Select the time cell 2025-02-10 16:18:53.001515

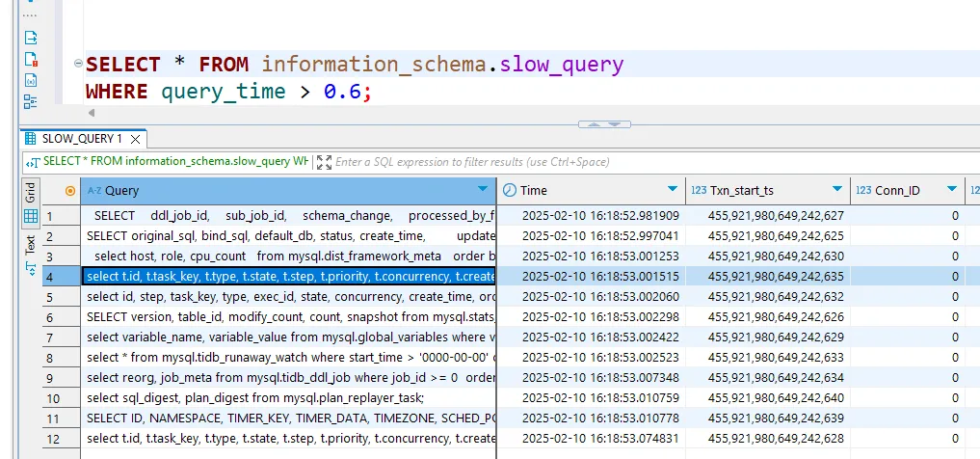coord(592,277)
